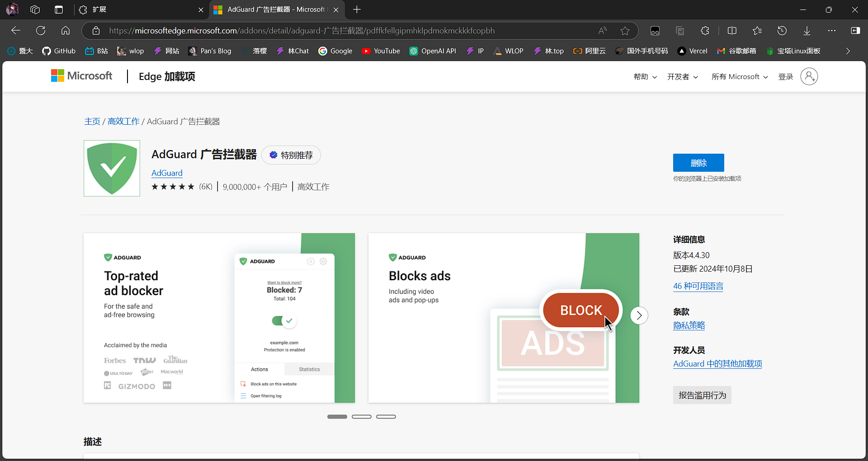
Task: Open the AdGuard publisher link
Action: point(167,173)
